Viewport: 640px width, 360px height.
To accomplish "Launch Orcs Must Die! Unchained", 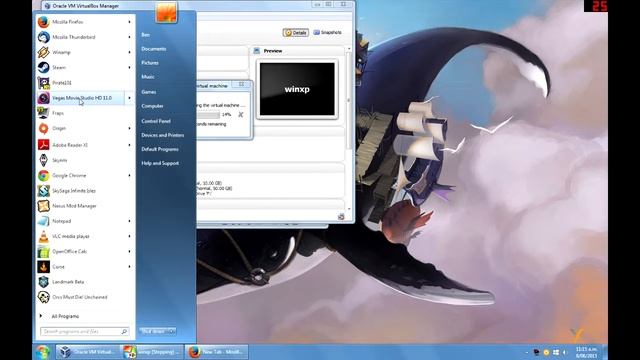I will point(84,297).
